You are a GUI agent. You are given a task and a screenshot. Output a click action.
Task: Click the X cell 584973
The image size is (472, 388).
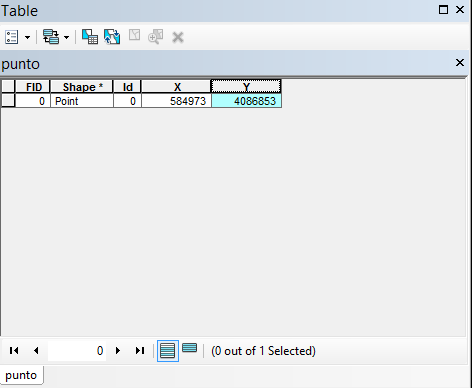(177, 101)
